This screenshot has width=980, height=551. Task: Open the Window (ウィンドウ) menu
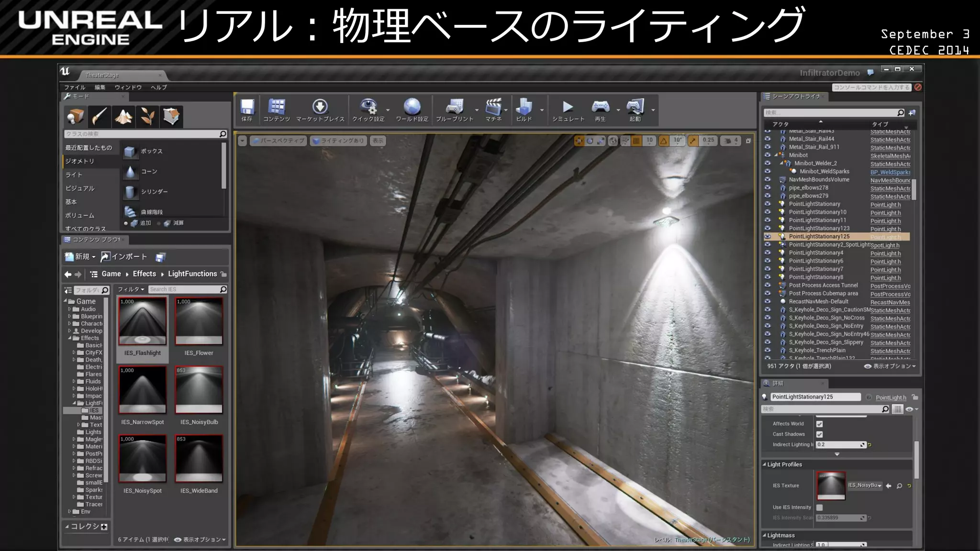click(128, 88)
